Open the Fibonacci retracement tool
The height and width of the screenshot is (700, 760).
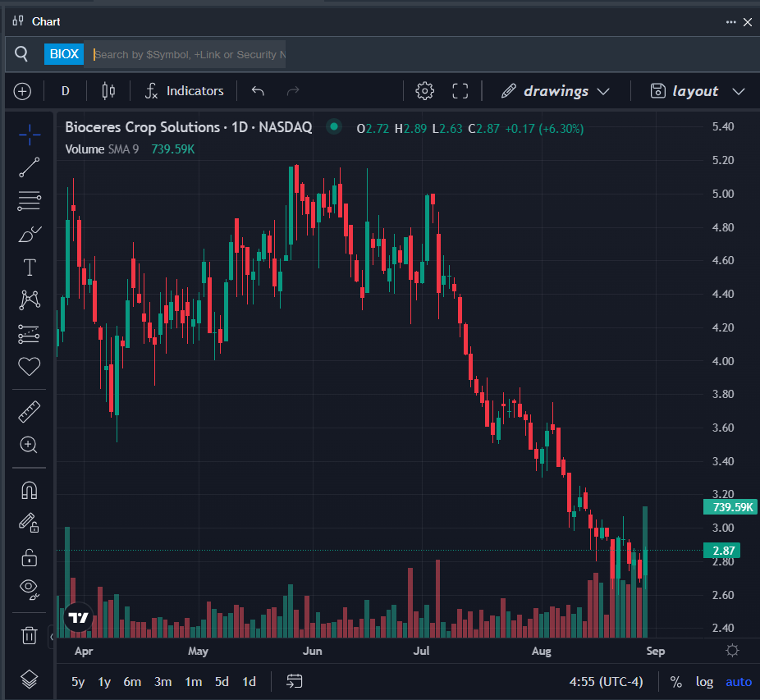pos(29,201)
